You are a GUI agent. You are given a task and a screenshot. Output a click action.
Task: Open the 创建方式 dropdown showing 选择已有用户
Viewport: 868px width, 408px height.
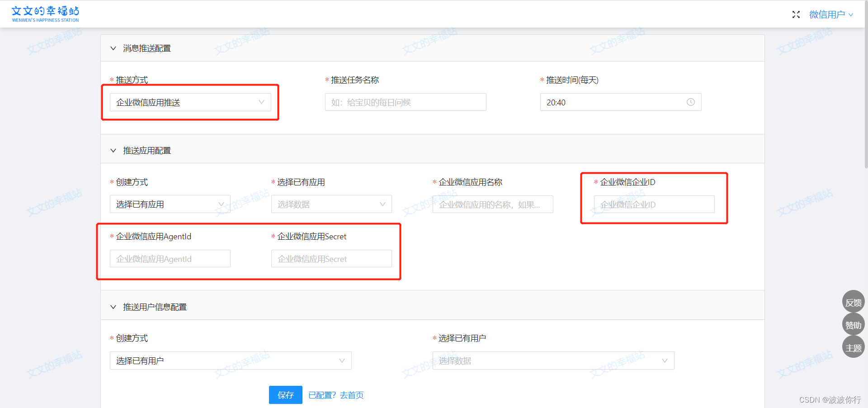(x=231, y=361)
